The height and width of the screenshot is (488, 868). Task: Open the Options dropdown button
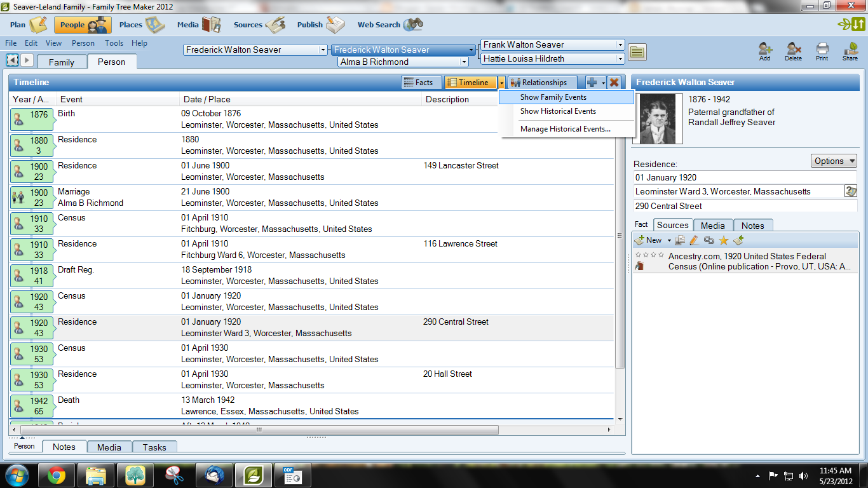point(834,161)
